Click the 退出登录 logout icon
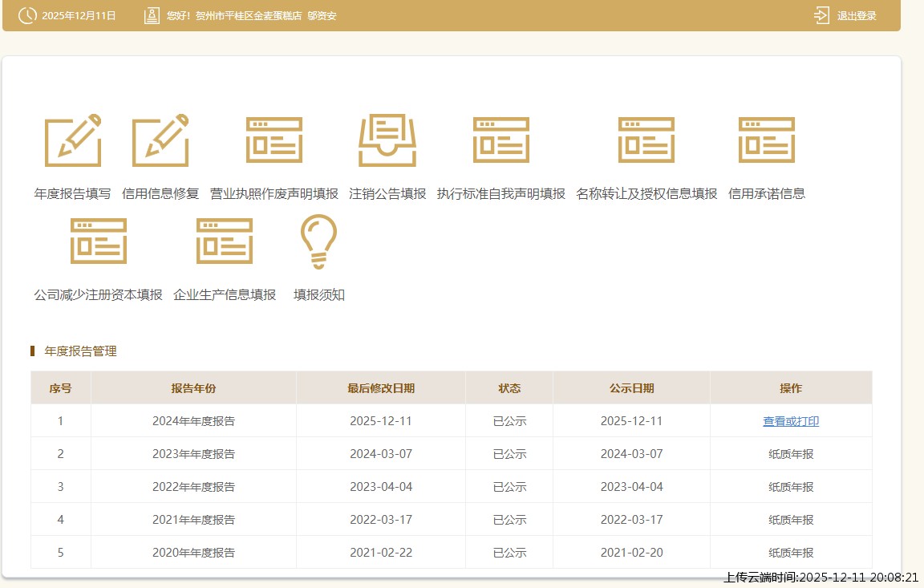 pos(821,15)
